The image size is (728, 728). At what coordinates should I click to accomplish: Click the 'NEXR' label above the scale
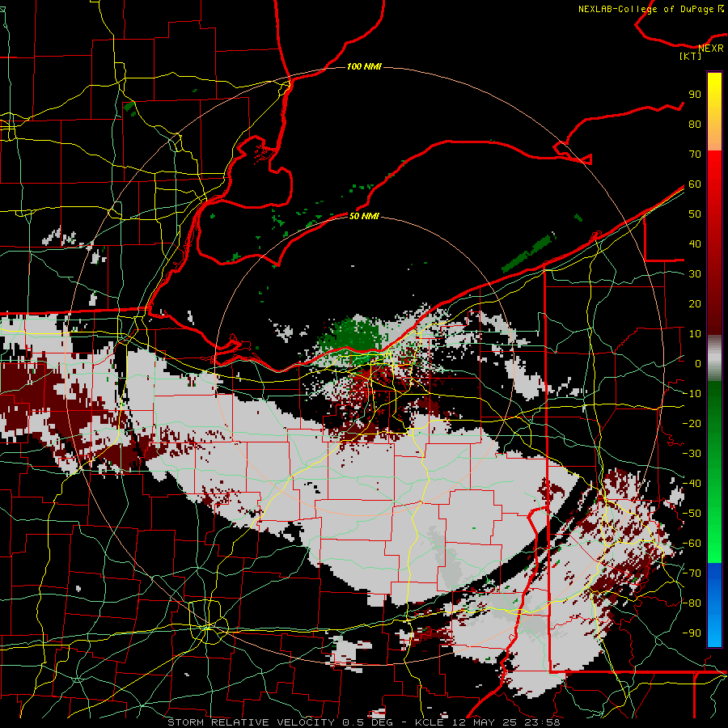pos(710,49)
